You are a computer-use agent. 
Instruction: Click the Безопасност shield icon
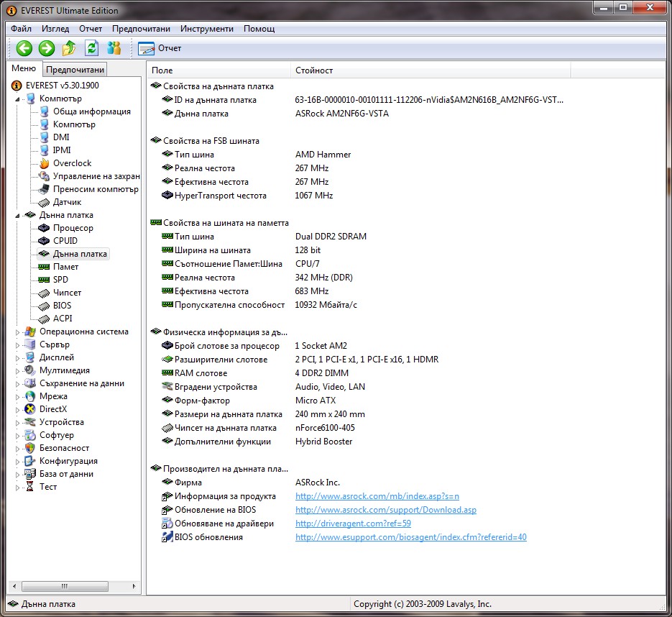pos(30,448)
